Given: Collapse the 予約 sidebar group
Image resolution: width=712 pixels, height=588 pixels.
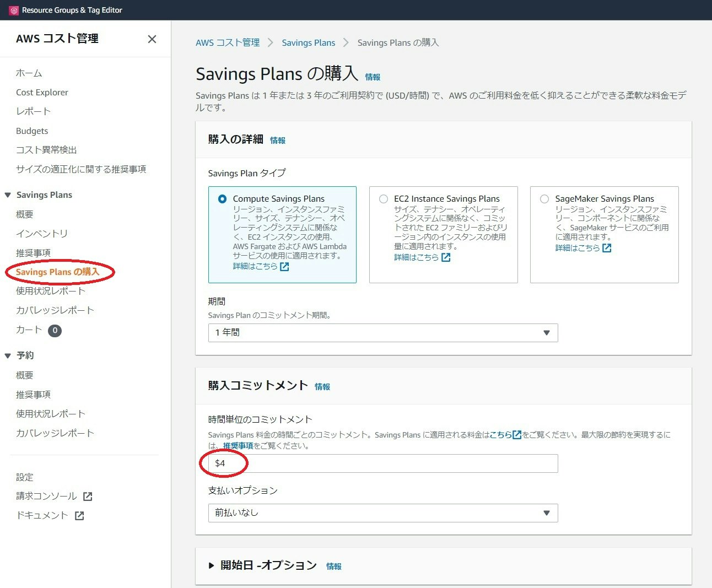Looking at the screenshot, I should pyautogui.click(x=8, y=356).
